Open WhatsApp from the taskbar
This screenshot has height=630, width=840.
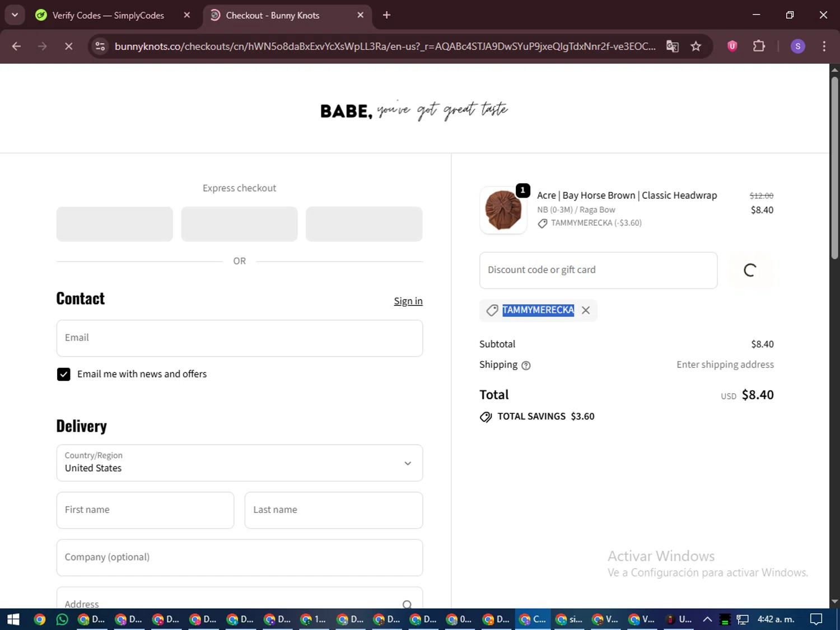(x=62, y=619)
